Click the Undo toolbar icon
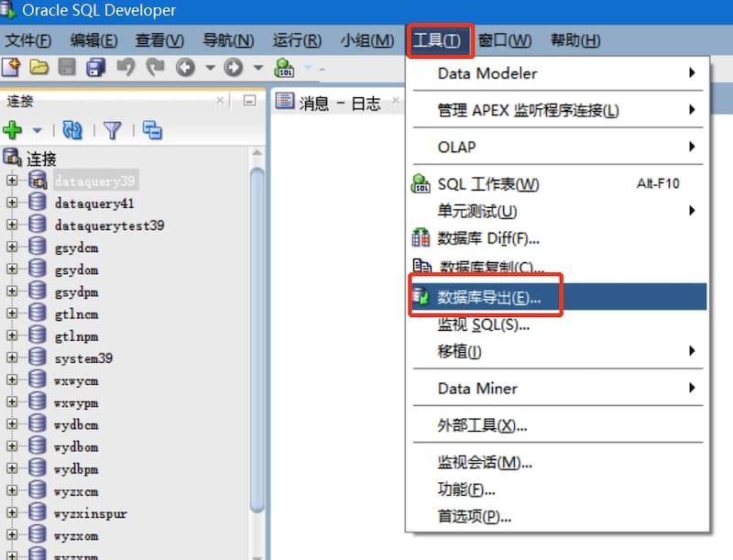Viewport: 733px width, 560px height. tap(126, 67)
